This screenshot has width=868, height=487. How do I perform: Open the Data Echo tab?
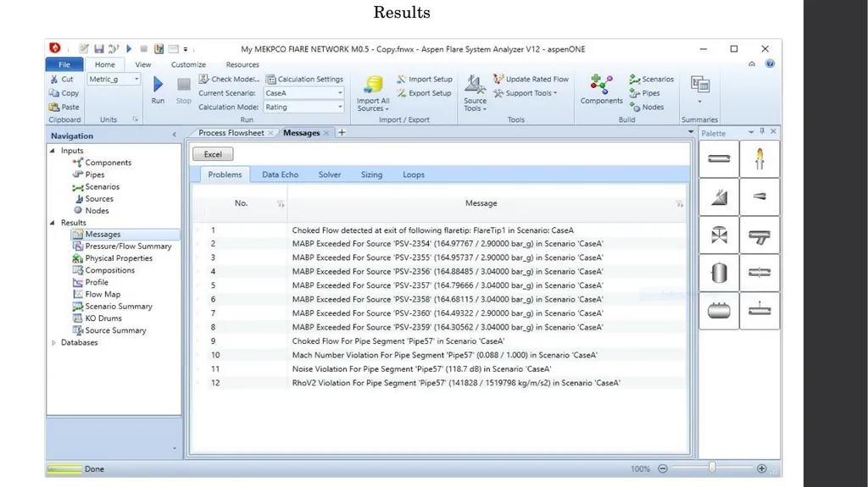(x=280, y=174)
